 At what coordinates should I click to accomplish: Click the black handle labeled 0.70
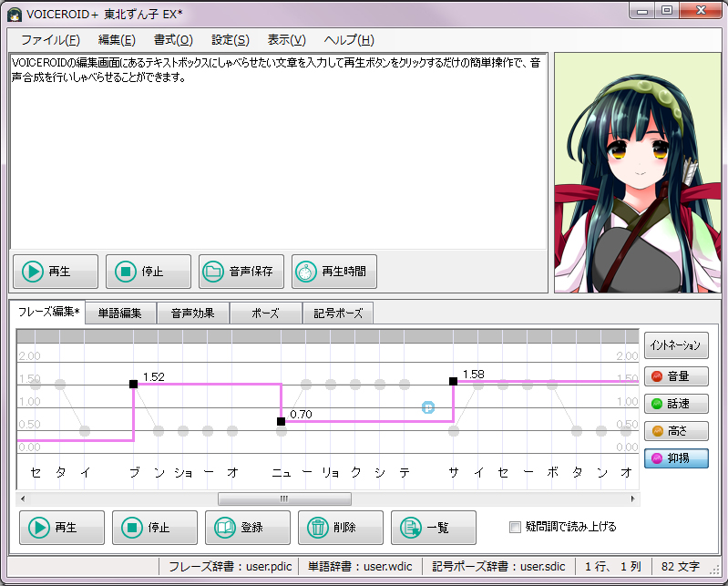pyautogui.click(x=281, y=421)
